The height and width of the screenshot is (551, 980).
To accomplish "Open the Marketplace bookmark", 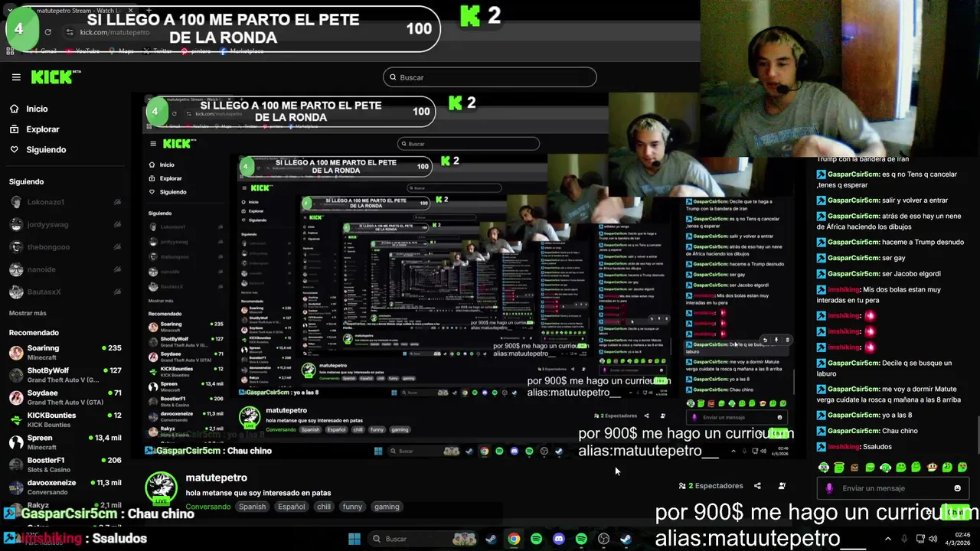I will click(x=241, y=51).
